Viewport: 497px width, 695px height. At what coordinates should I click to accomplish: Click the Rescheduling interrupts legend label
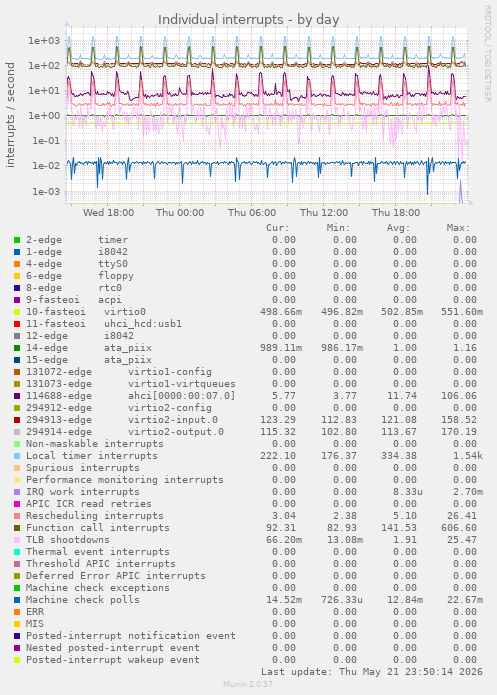point(94,516)
